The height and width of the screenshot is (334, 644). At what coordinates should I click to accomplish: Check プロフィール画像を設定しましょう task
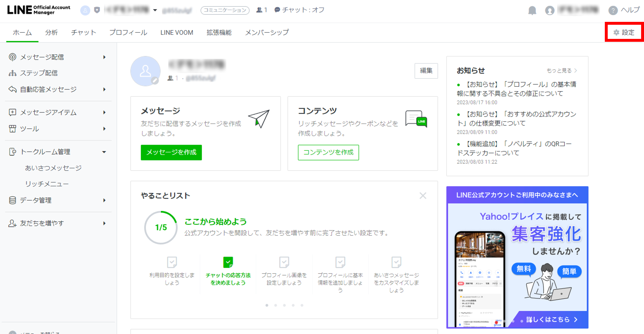(284, 262)
